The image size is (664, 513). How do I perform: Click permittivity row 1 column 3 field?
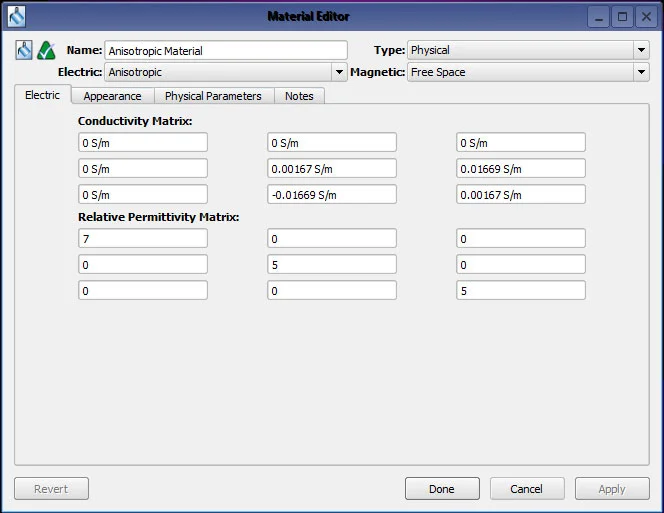pyautogui.click(x=520, y=238)
